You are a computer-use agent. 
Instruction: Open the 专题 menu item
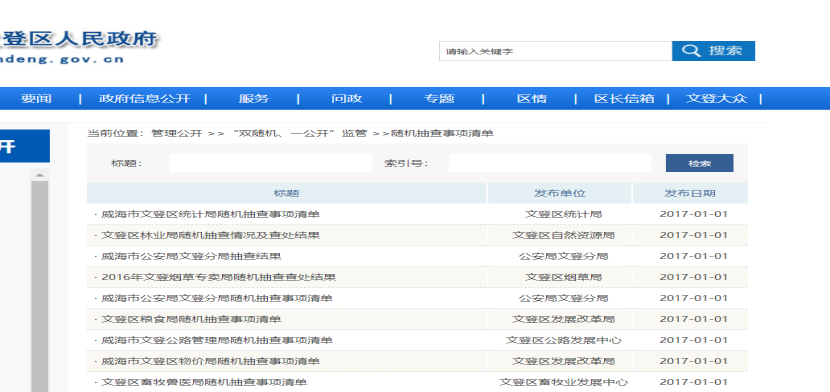point(439,98)
